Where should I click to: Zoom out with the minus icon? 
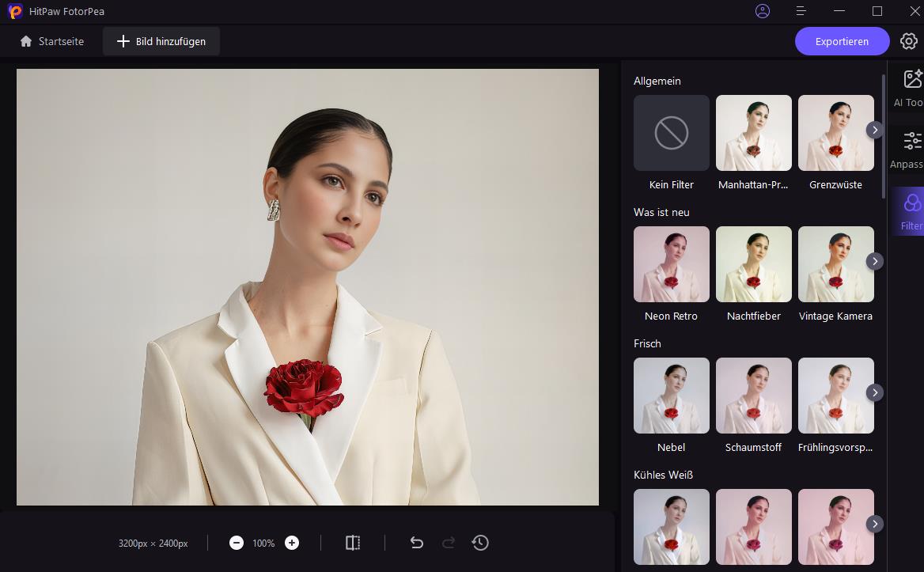coord(237,543)
